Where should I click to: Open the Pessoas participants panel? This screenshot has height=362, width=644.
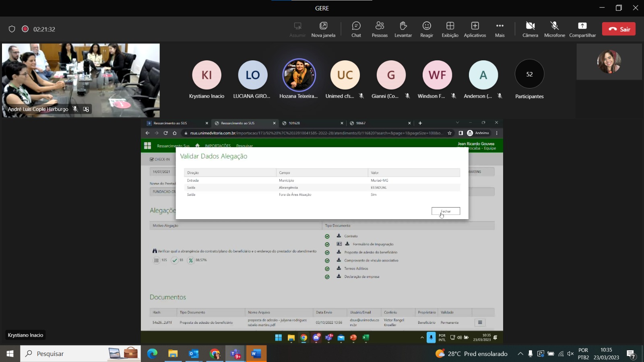[x=380, y=29]
